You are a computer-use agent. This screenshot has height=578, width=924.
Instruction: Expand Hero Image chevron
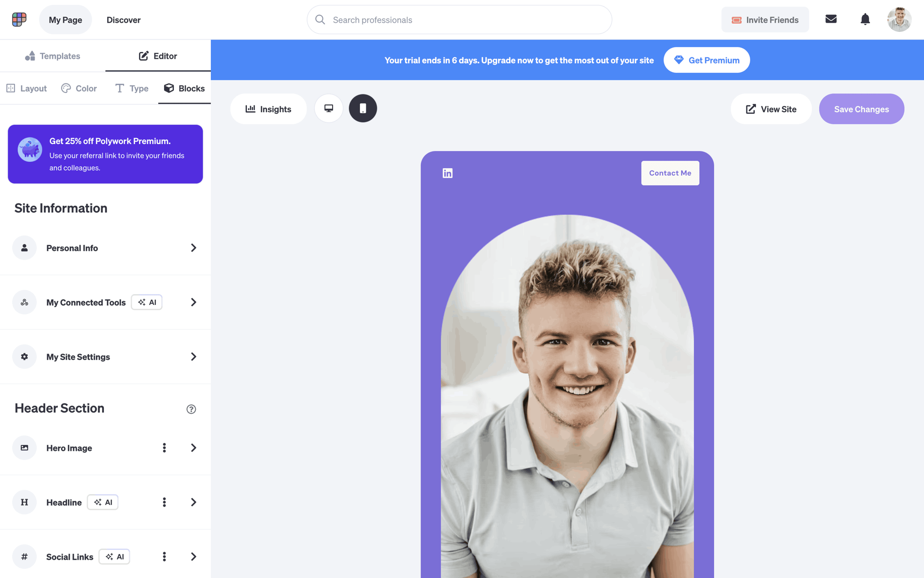click(193, 448)
